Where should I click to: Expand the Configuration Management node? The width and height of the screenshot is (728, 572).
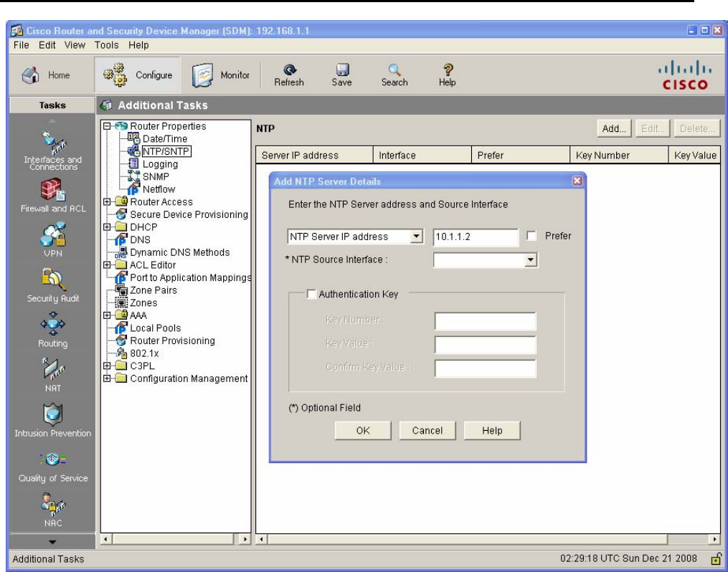click(x=107, y=378)
